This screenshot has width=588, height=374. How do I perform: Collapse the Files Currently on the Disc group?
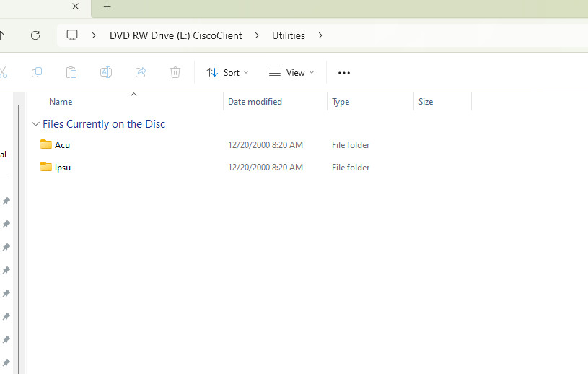tap(35, 124)
